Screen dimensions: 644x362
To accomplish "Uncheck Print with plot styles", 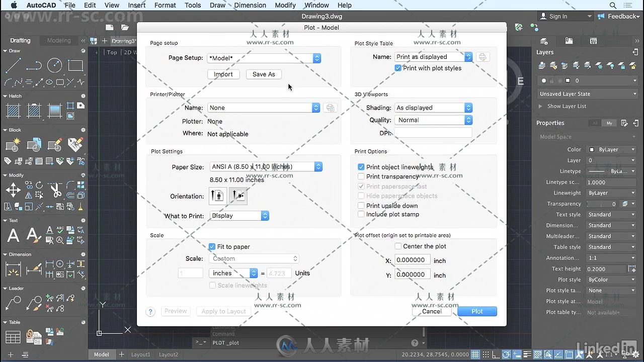I will pyautogui.click(x=398, y=68).
